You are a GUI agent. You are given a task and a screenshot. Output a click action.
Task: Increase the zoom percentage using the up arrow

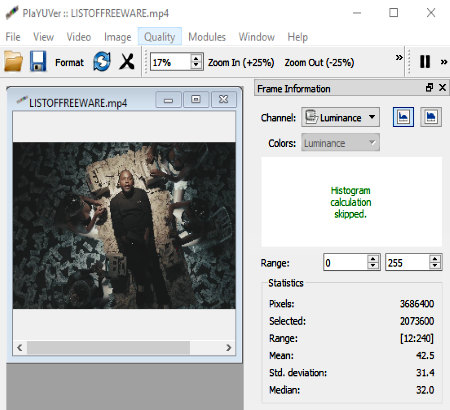pyautogui.click(x=196, y=58)
